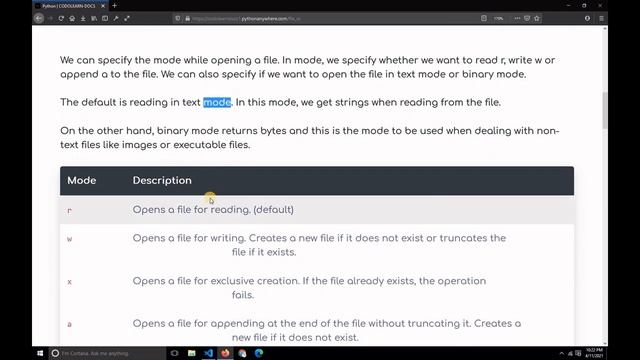640x360 pixels.
Task: Open the Chrome taskbar icon
Action: [x=242, y=353]
